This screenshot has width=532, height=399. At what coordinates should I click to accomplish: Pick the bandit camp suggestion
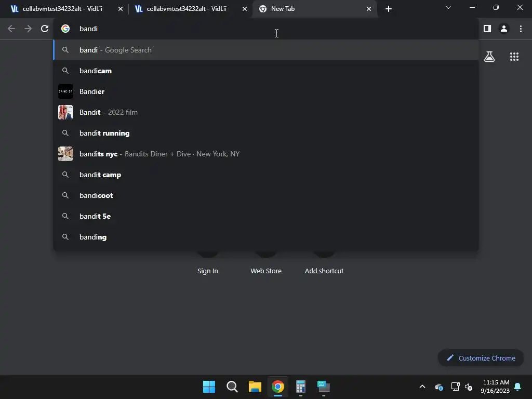tap(266, 175)
